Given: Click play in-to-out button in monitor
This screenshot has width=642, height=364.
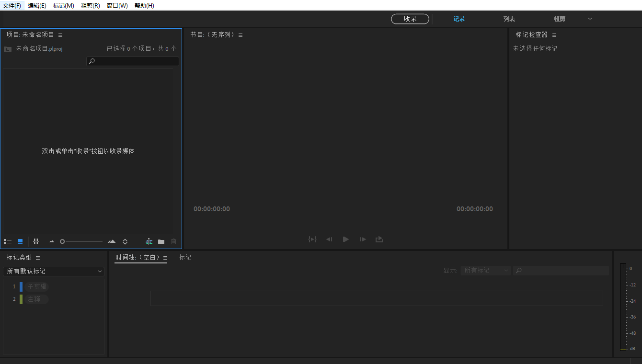Looking at the screenshot, I should 312,239.
